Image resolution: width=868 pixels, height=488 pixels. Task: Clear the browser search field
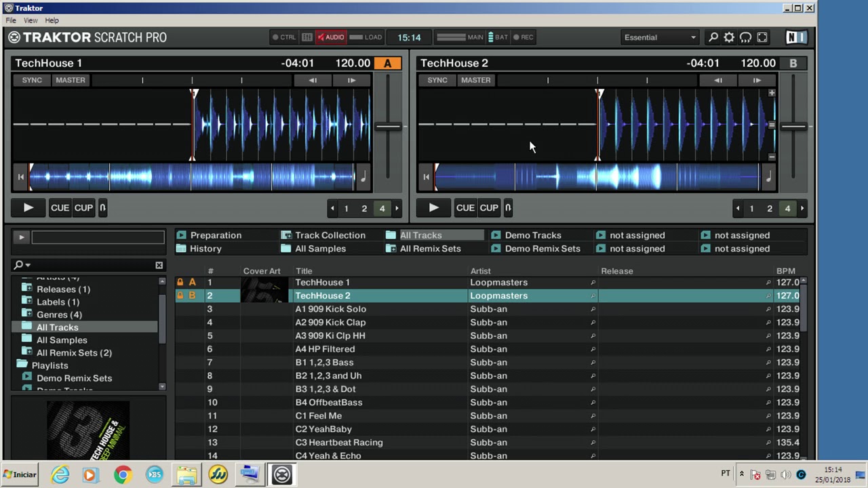(159, 265)
